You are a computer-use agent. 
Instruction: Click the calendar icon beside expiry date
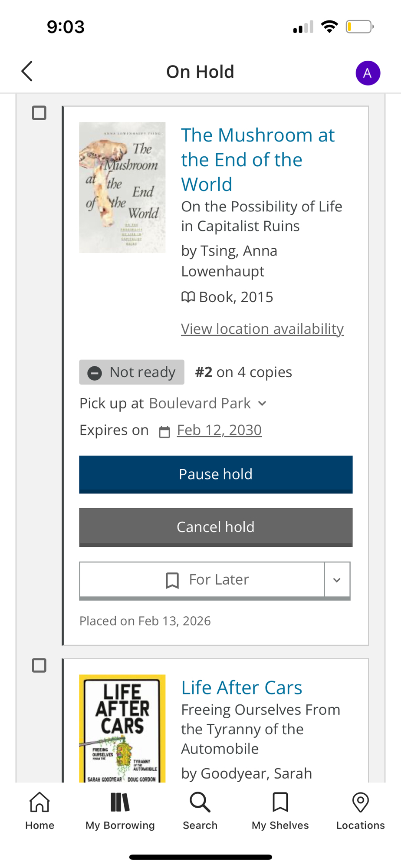[x=164, y=432]
